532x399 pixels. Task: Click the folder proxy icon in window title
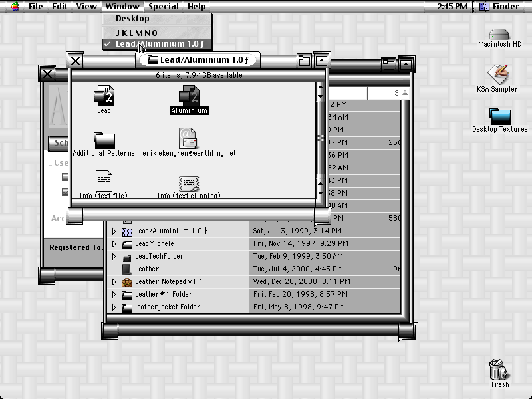tap(153, 60)
